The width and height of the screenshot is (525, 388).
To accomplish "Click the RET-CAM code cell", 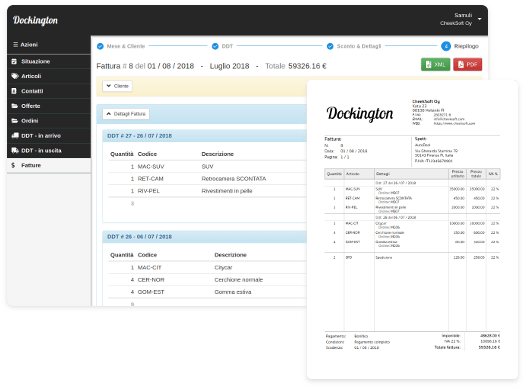I will [150, 179].
